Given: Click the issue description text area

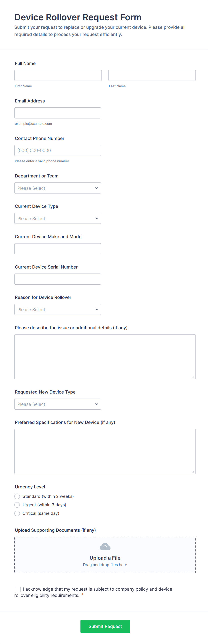Looking at the screenshot, I should point(105,356).
